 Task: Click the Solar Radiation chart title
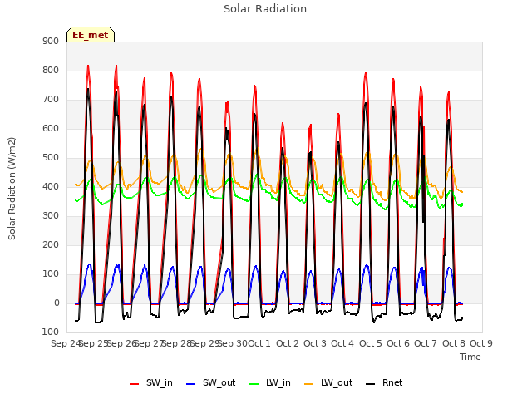[265, 9]
